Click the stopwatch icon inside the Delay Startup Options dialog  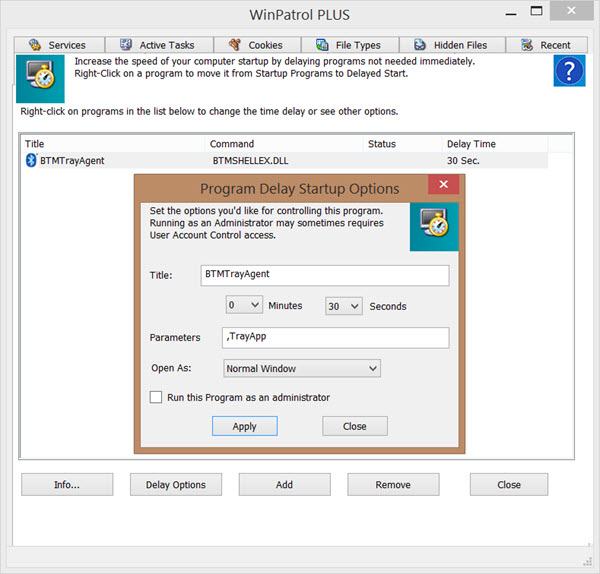click(434, 227)
